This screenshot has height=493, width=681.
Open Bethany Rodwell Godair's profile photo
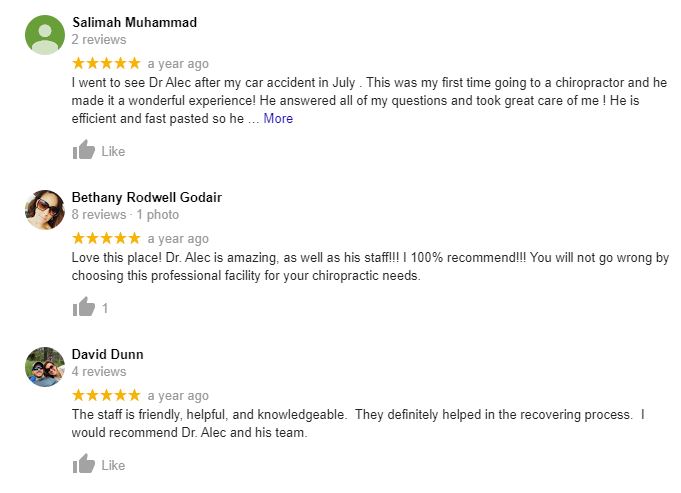(45, 210)
